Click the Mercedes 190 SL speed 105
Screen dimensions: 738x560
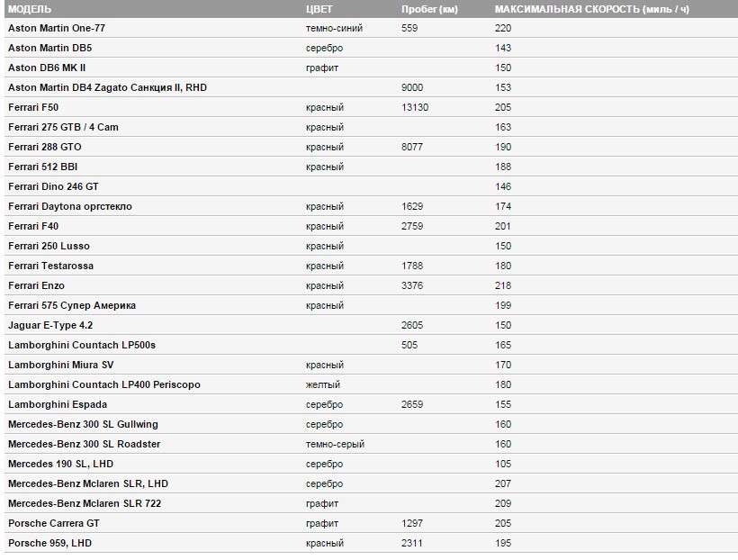(503, 464)
